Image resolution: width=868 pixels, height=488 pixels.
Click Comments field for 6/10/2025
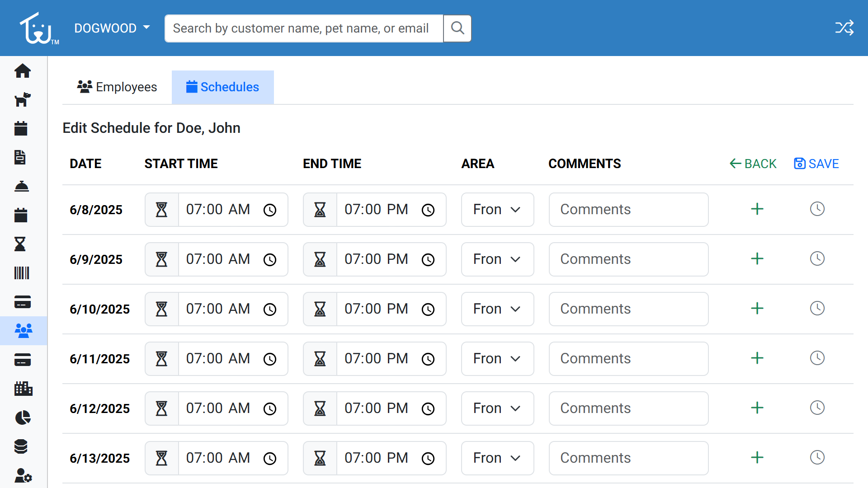(628, 309)
